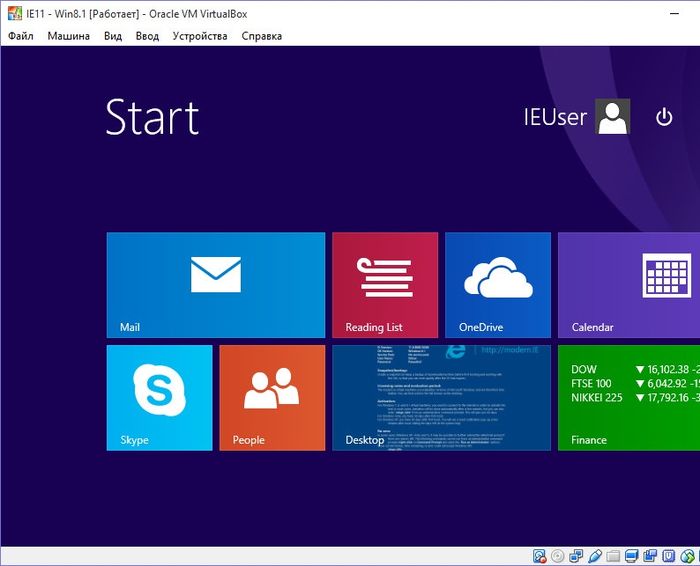Open the Вид menu

pos(112,36)
